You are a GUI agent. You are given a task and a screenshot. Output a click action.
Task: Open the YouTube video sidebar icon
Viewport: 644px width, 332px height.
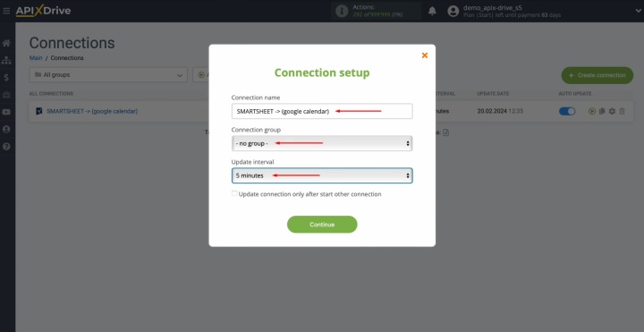6,112
